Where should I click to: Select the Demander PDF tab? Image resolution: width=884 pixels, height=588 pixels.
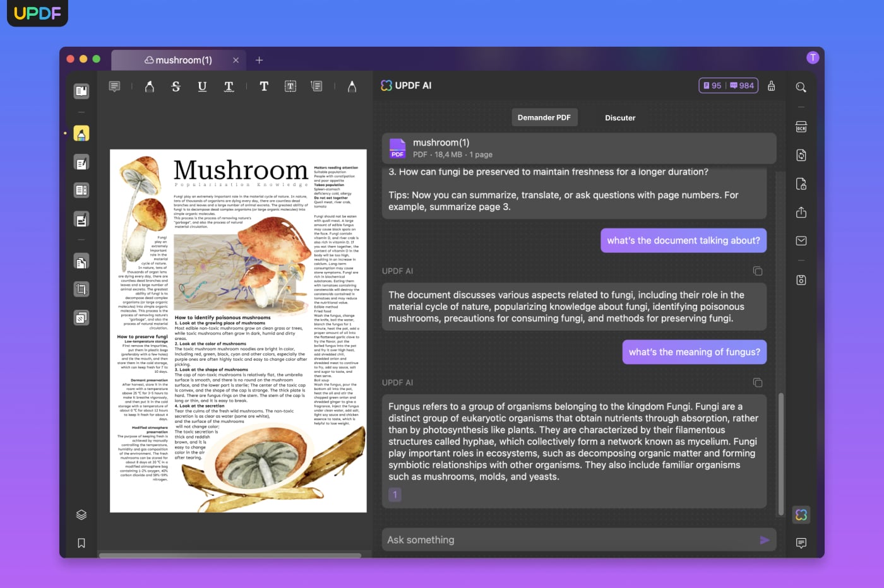click(x=544, y=118)
